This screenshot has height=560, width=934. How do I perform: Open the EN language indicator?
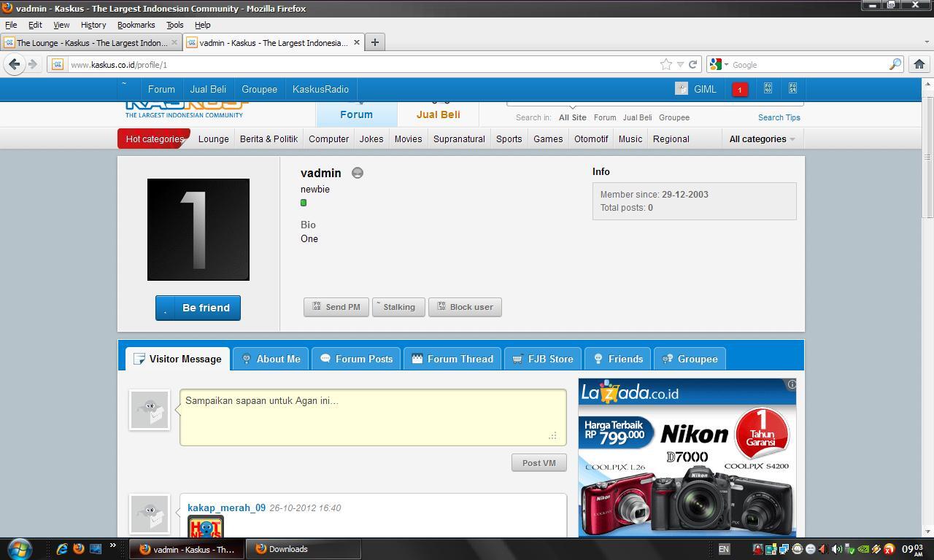pyautogui.click(x=724, y=549)
